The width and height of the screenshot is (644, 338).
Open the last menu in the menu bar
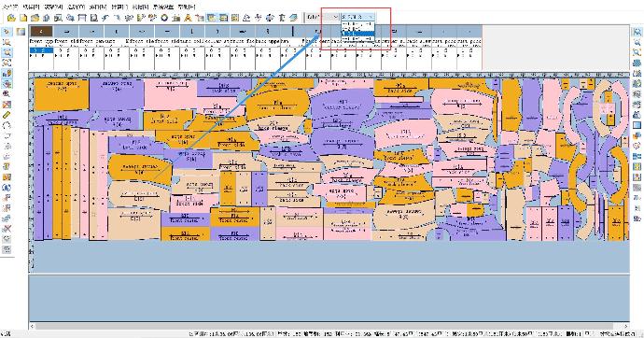[187, 7]
